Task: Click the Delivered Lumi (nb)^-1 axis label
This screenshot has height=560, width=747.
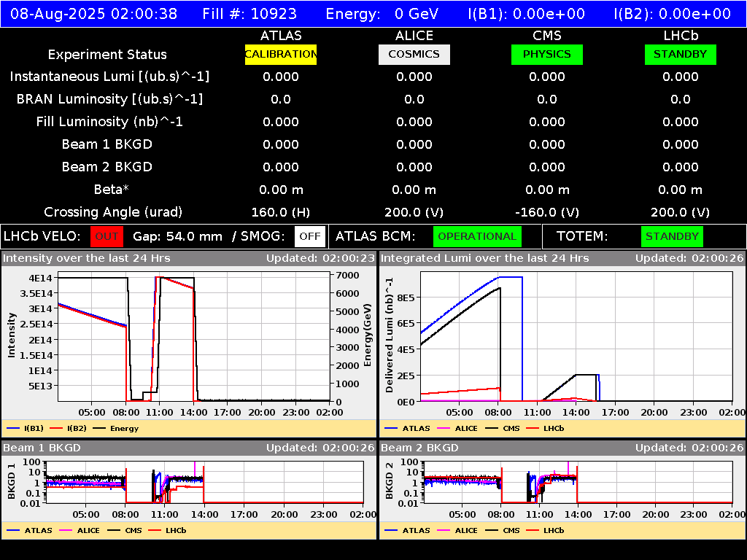Action: pyautogui.click(x=390, y=335)
